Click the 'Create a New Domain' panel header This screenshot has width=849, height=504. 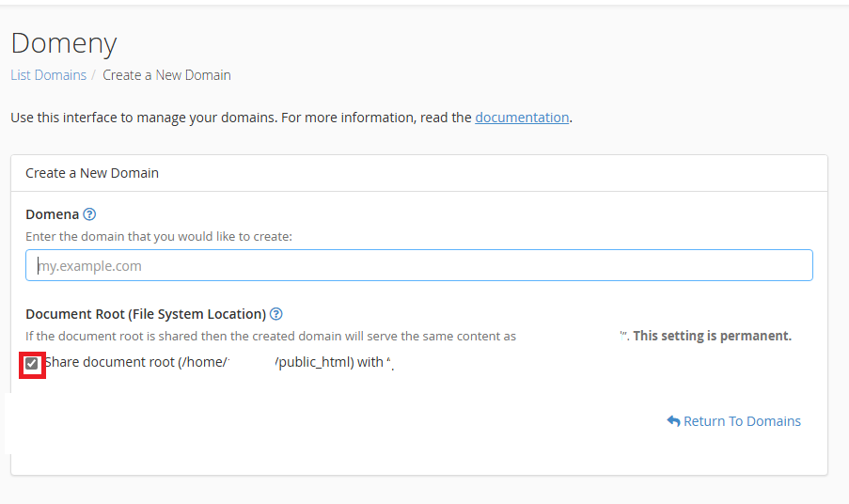point(92,173)
